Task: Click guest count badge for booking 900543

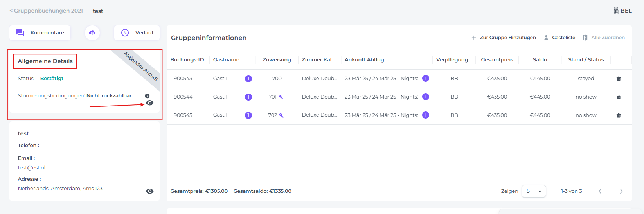Action: [248, 79]
